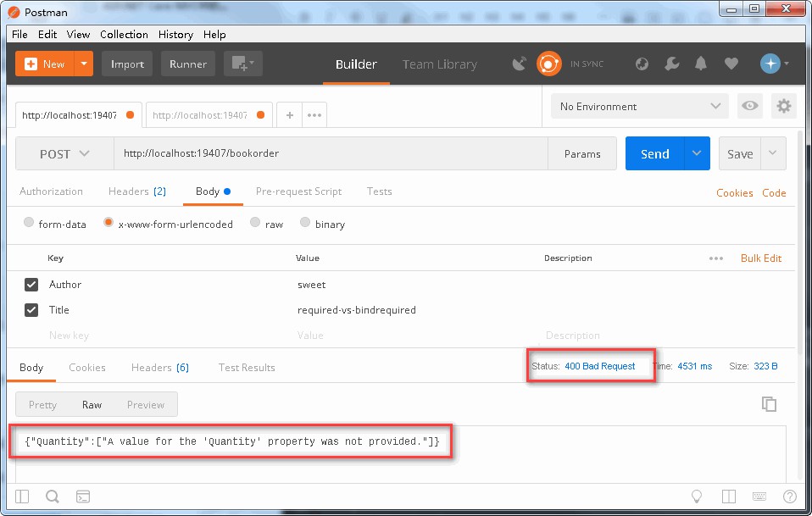Open the new window icon in toolbar
The height and width of the screenshot is (516, 812).
coord(243,64)
